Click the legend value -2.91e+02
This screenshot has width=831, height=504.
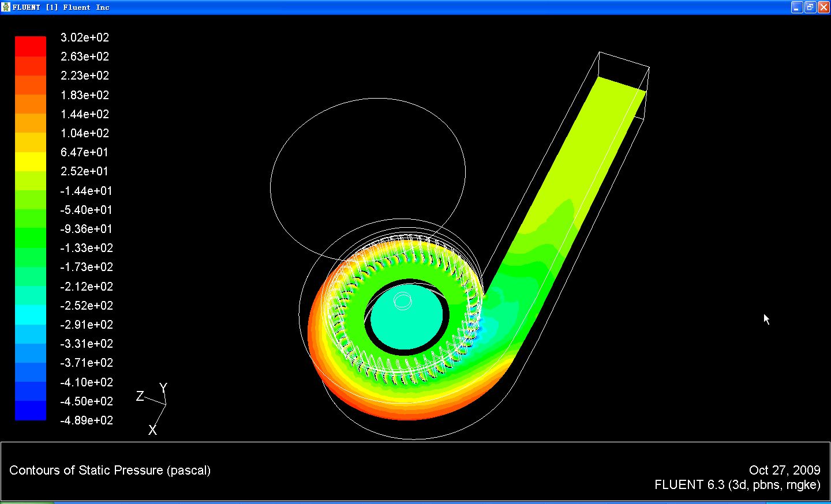pyautogui.click(x=87, y=325)
